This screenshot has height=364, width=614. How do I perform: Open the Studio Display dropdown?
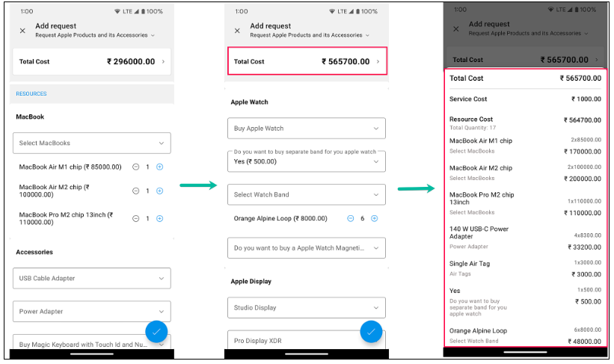[307, 308]
